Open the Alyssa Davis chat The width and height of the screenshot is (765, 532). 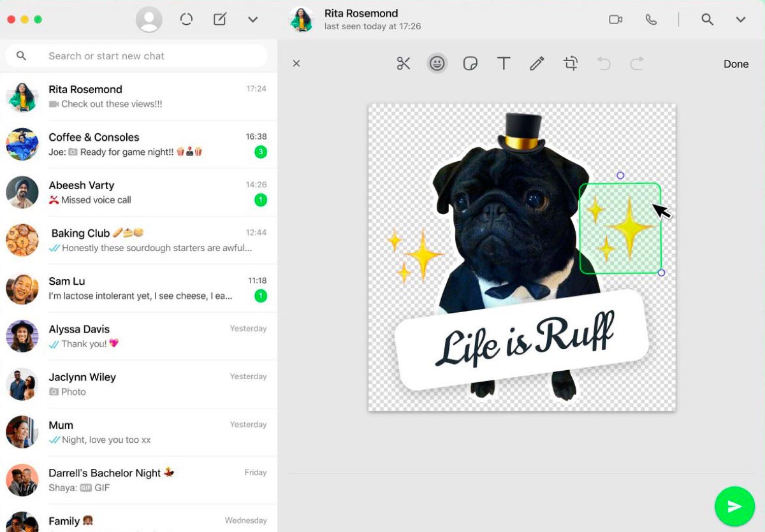point(138,336)
